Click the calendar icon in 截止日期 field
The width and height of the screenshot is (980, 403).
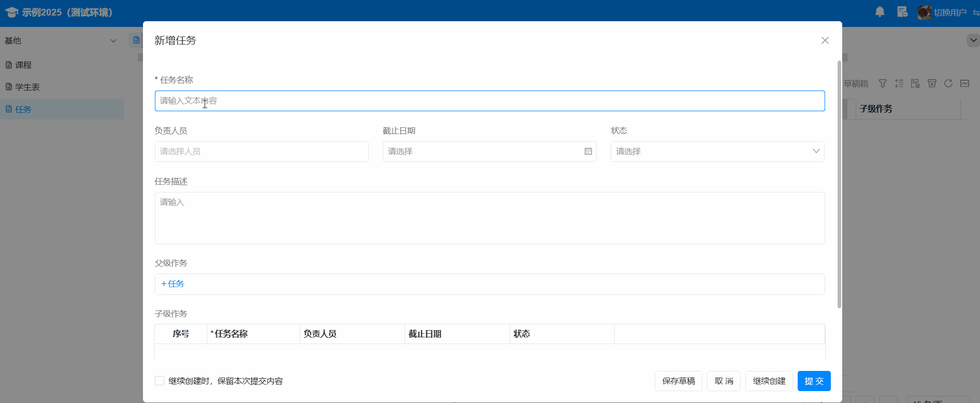click(588, 152)
